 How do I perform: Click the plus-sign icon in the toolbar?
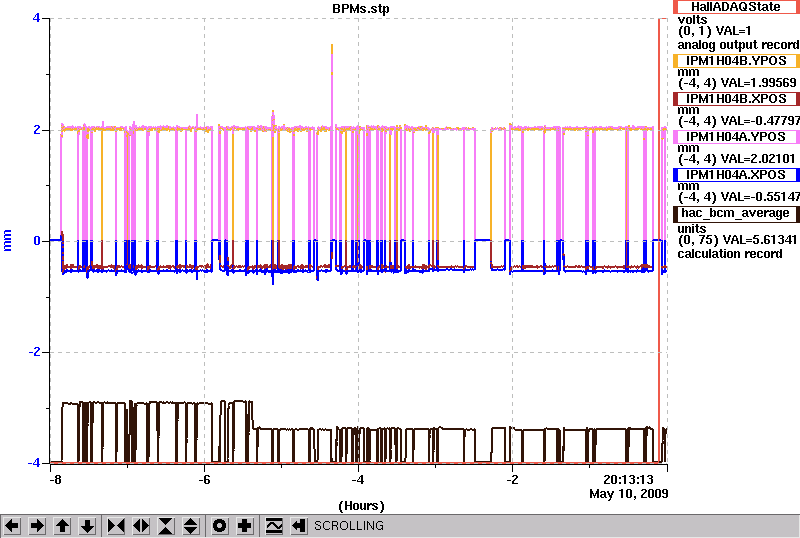tap(245, 526)
